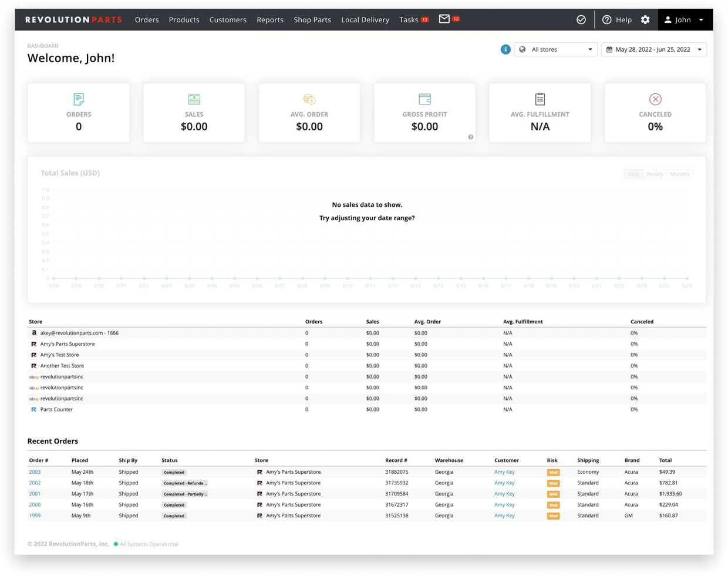
Task: Open settings gear icon
Action: point(645,20)
